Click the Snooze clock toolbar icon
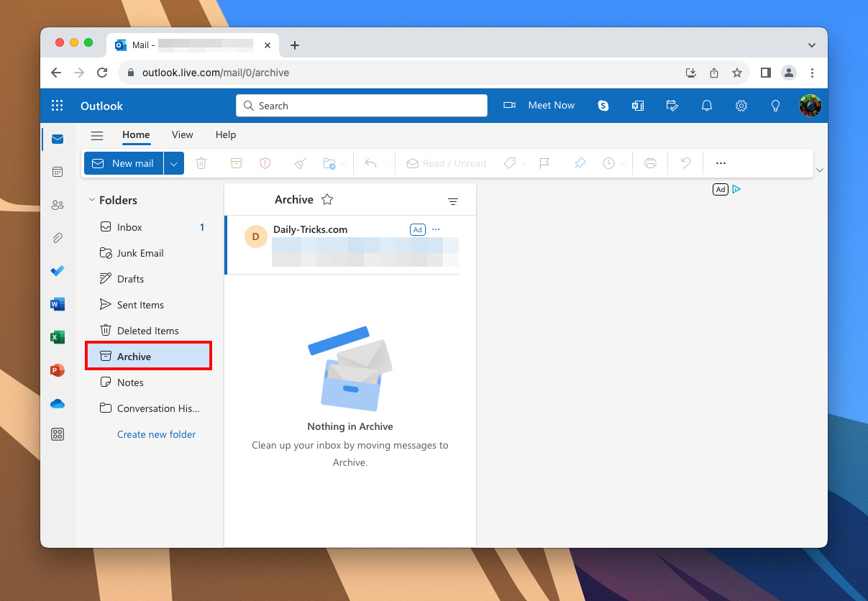This screenshot has height=601, width=868. [608, 163]
